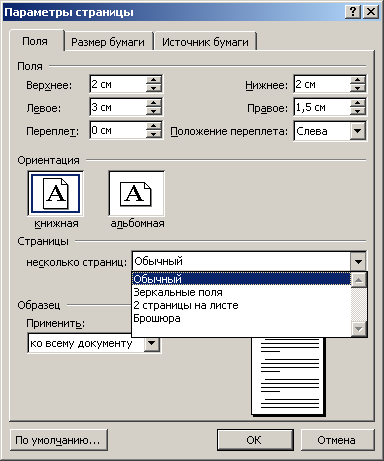Open the Применить dropdown arrow
The height and width of the screenshot is (461, 384).
152,343
